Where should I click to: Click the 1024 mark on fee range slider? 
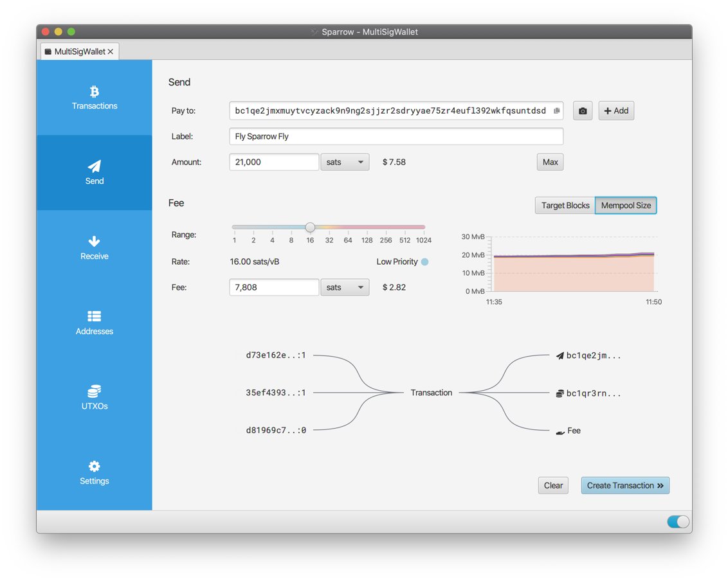coord(423,240)
